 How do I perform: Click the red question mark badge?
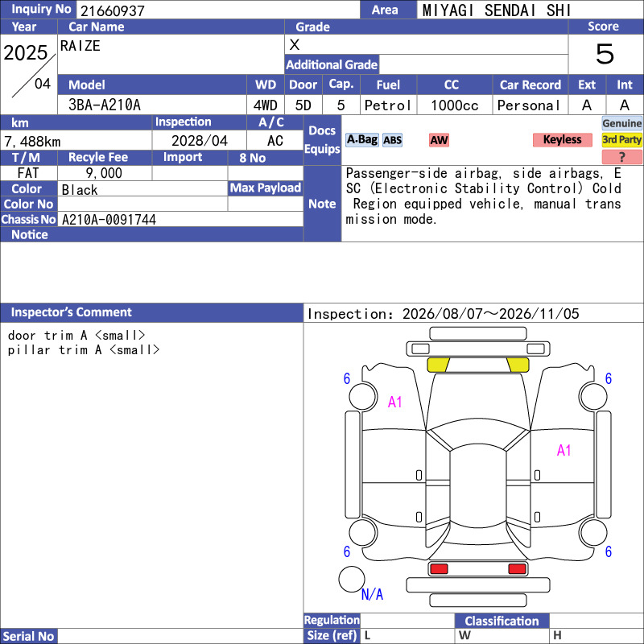point(621,157)
